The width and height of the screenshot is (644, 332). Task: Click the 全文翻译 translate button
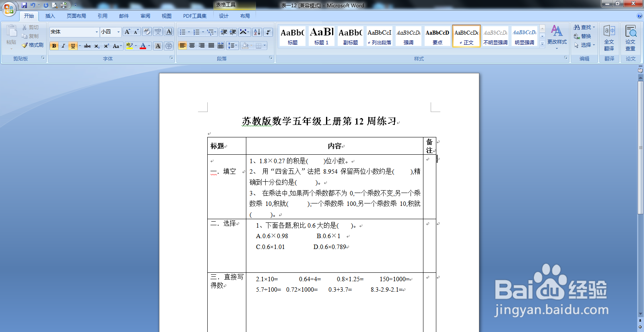pyautogui.click(x=609, y=38)
